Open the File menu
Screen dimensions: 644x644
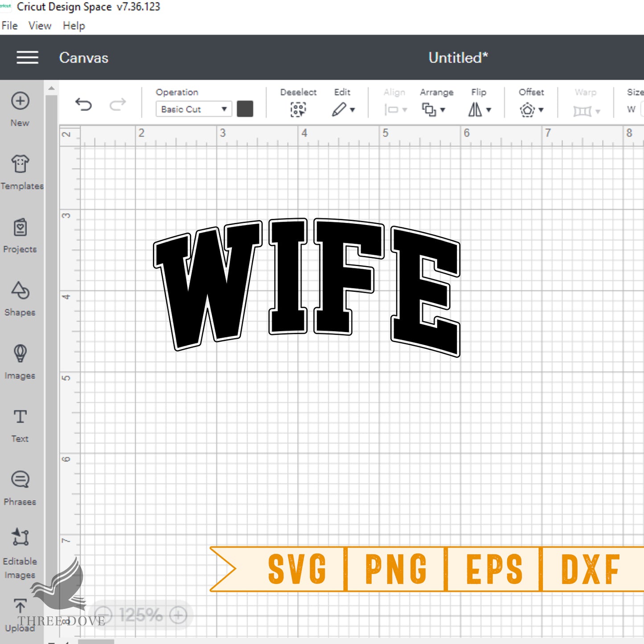click(9, 26)
